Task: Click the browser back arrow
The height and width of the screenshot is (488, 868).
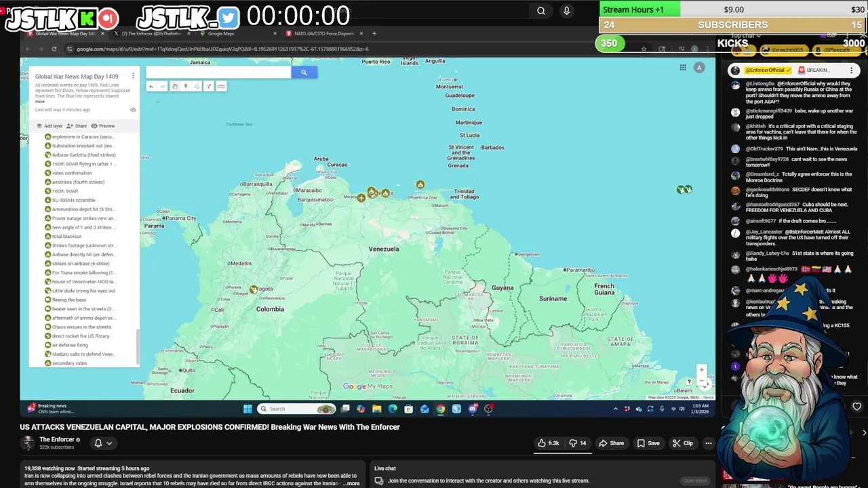Action: point(28,49)
